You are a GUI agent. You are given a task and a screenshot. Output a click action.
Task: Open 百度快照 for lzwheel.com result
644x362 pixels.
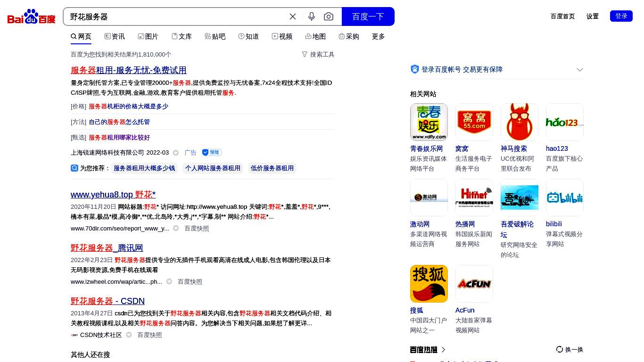pos(190,282)
